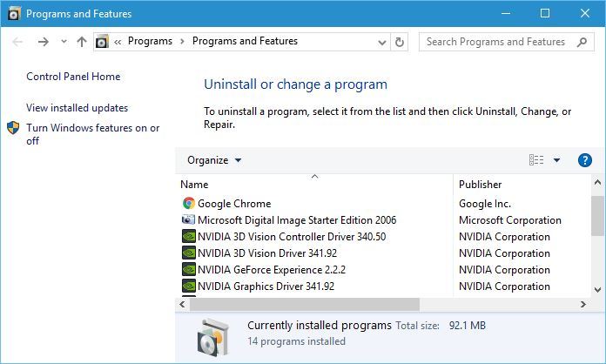Open the address bar history dropdown

click(x=380, y=42)
